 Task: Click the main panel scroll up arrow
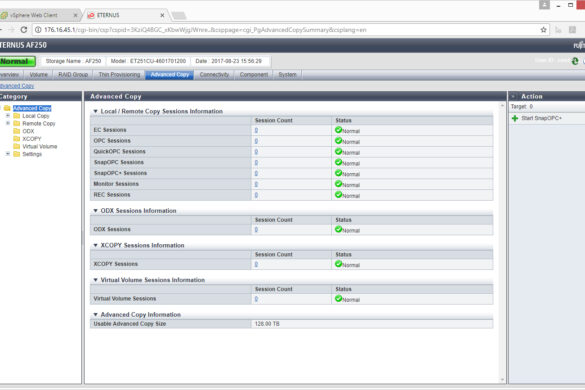click(x=502, y=106)
